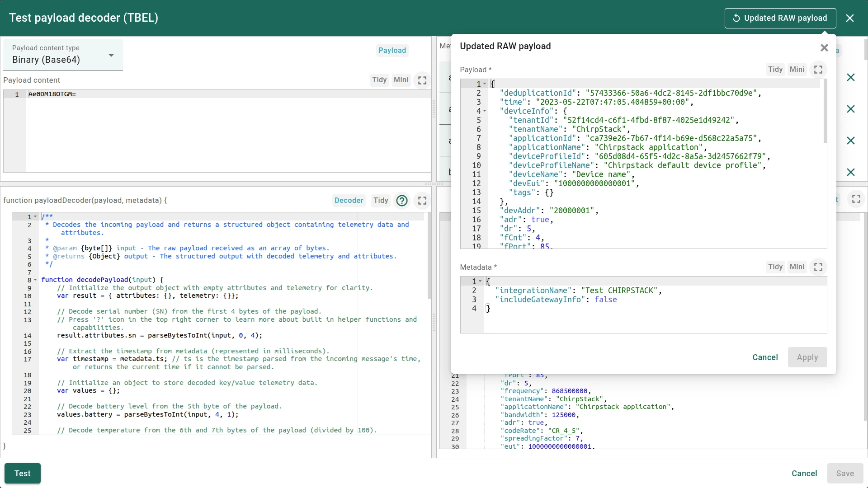Collapse fold arrow on Metadata line 1
Image resolution: width=868 pixels, height=488 pixels.
(x=480, y=282)
